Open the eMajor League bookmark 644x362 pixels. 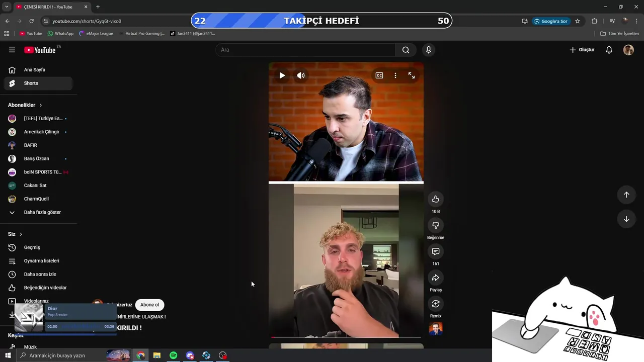pos(96,34)
